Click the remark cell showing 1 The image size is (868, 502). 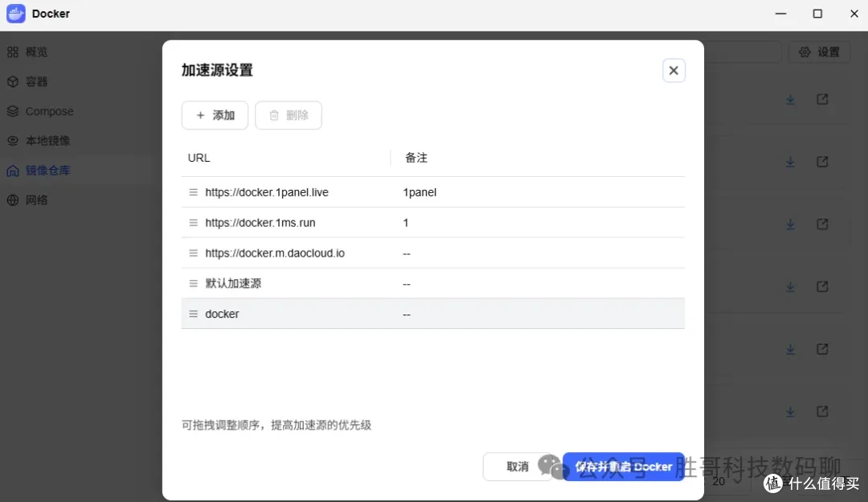[406, 223]
